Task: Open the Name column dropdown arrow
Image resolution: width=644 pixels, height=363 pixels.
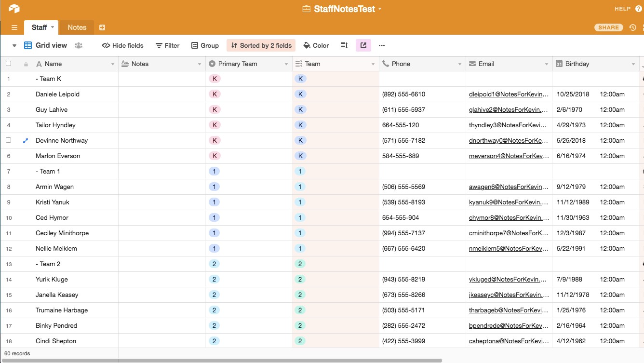Action: [x=113, y=64]
